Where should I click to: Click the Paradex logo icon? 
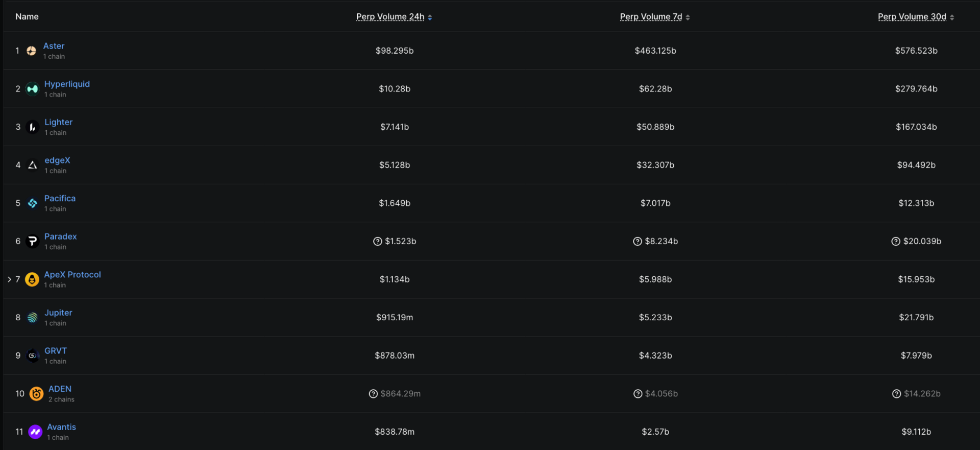(32, 241)
